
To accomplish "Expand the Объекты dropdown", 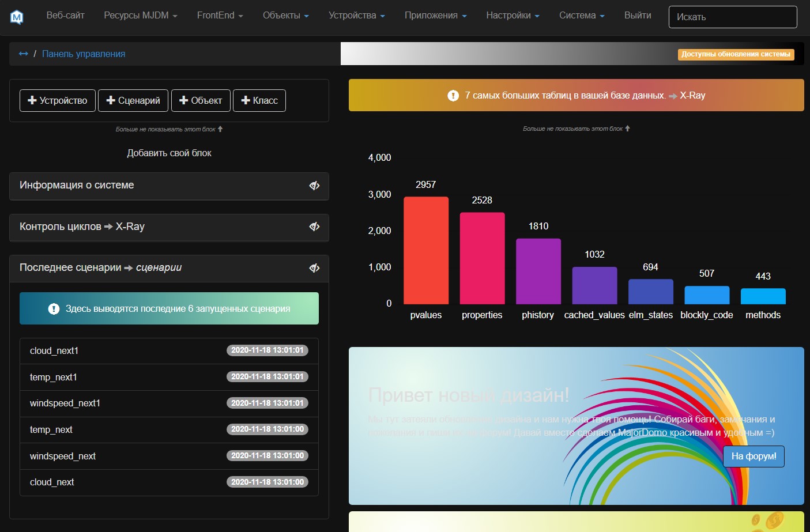I will [x=286, y=16].
